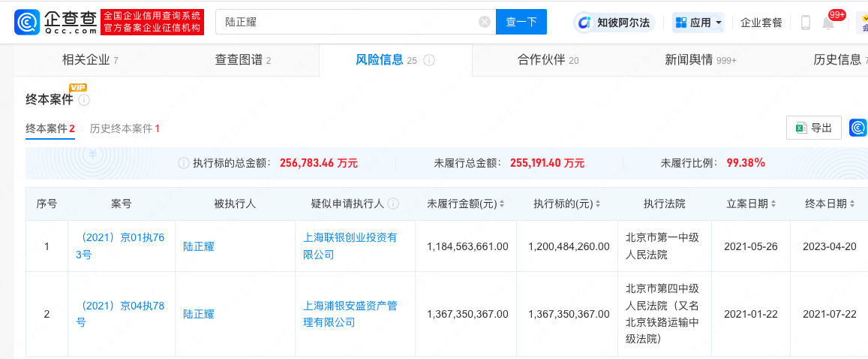Click the notification bell icon
Image resolution: width=868 pixels, height=359 pixels.
coord(828,23)
